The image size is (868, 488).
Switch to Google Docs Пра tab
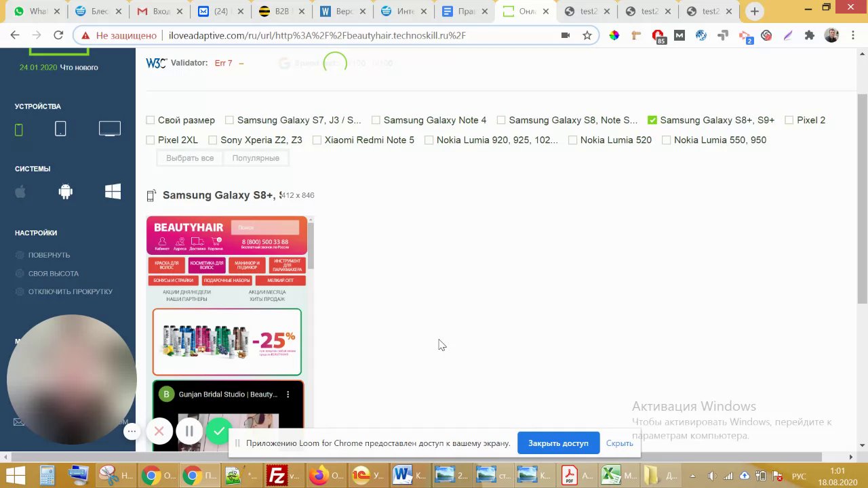tap(465, 12)
